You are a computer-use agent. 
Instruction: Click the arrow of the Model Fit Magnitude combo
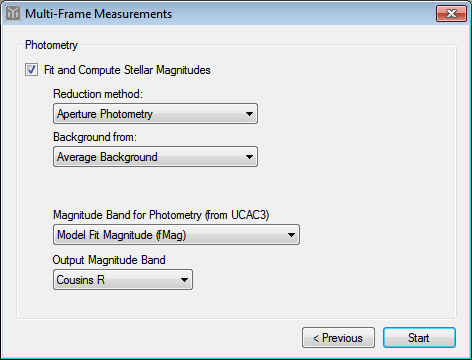tap(291, 235)
